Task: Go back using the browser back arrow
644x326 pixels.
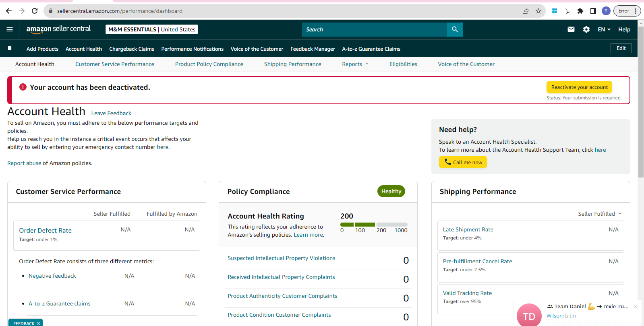Action: (9, 11)
